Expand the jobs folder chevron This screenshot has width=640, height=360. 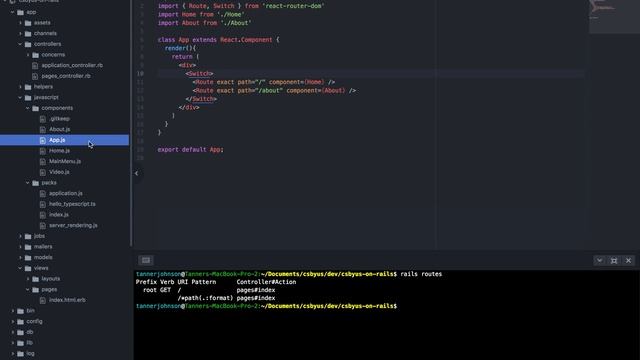20,236
